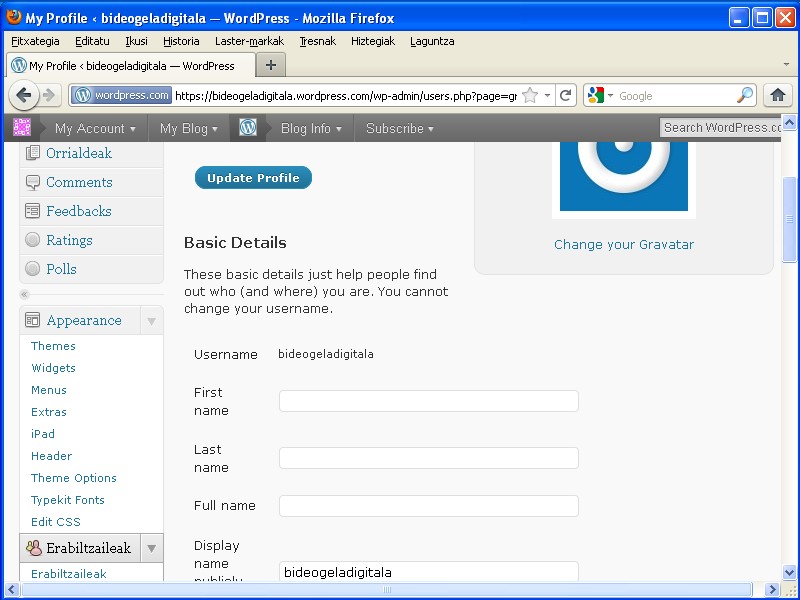Click the Comments speech bubble icon
Viewport: 800px width, 600px height.
[x=33, y=182]
